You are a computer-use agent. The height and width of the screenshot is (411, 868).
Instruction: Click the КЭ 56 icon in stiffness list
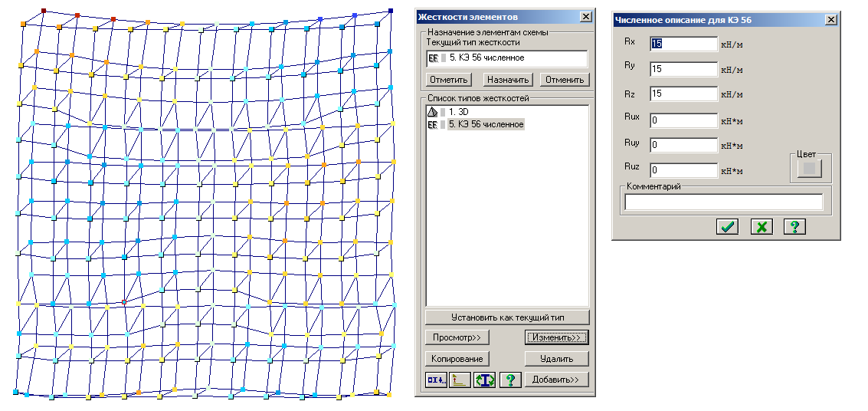point(432,125)
